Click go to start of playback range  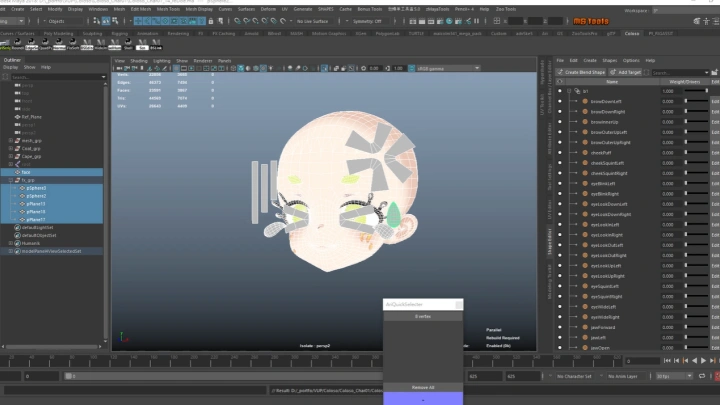[667, 361]
